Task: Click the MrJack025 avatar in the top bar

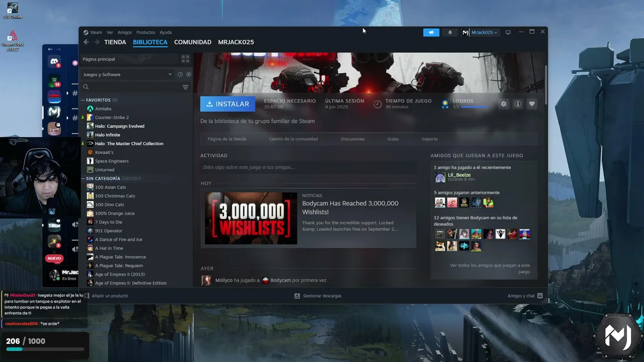Action: tap(465, 32)
